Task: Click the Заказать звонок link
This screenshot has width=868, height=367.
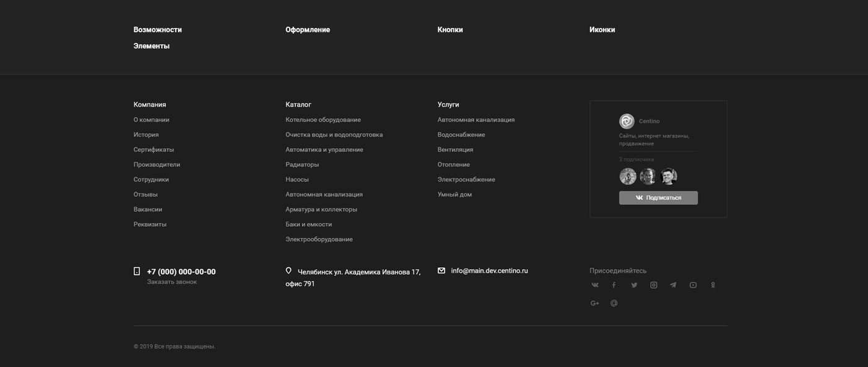Action: click(171, 282)
